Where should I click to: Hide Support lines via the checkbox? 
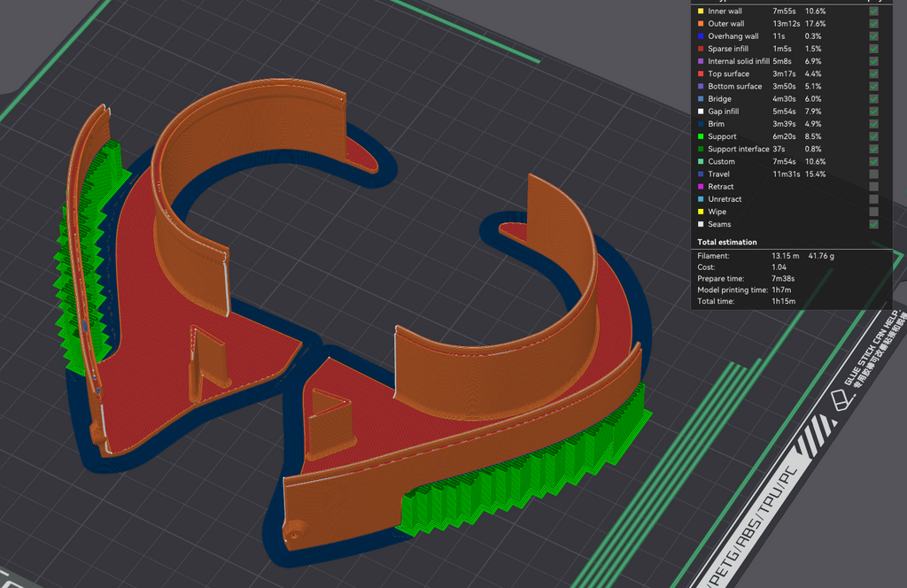click(873, 136)
